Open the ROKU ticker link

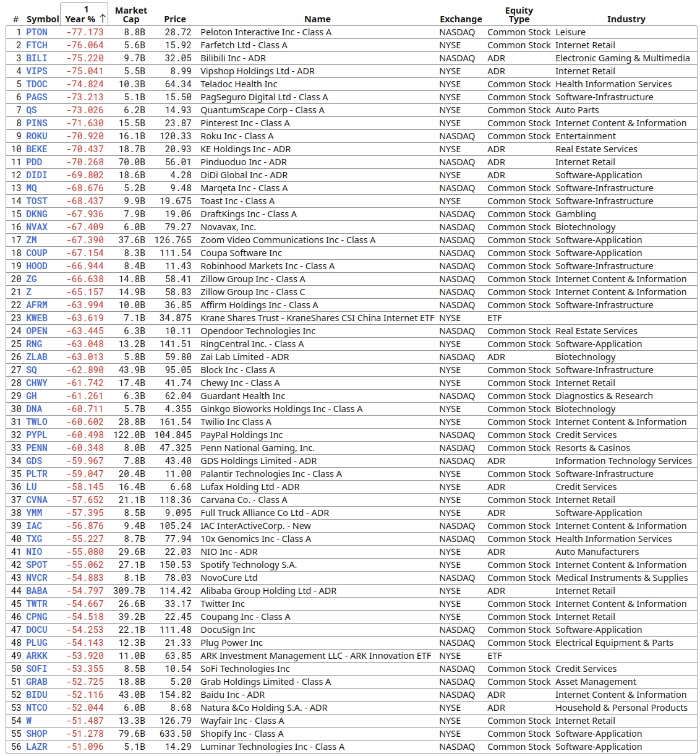36,136
